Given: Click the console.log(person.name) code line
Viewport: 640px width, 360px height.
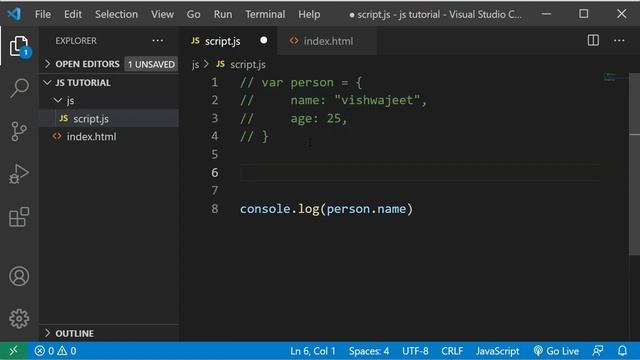Looking at the screenshot, I should click(326, 209).
